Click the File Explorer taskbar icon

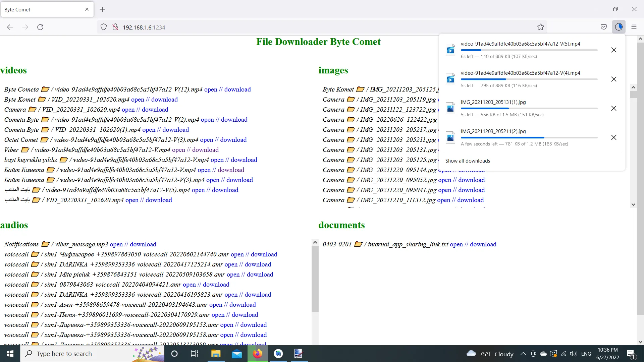click(216, 354)
